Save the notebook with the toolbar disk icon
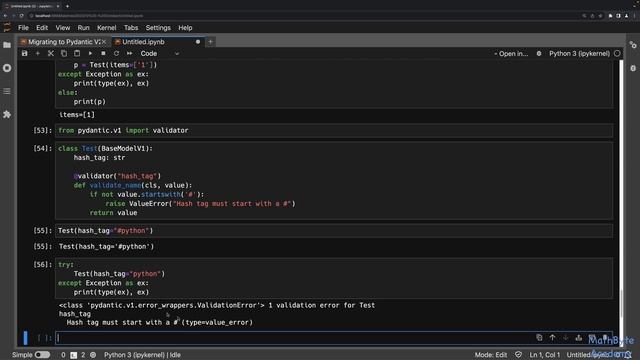Viewport: 640px width, 360px height. pyautogui.click(x=24, y=53)
